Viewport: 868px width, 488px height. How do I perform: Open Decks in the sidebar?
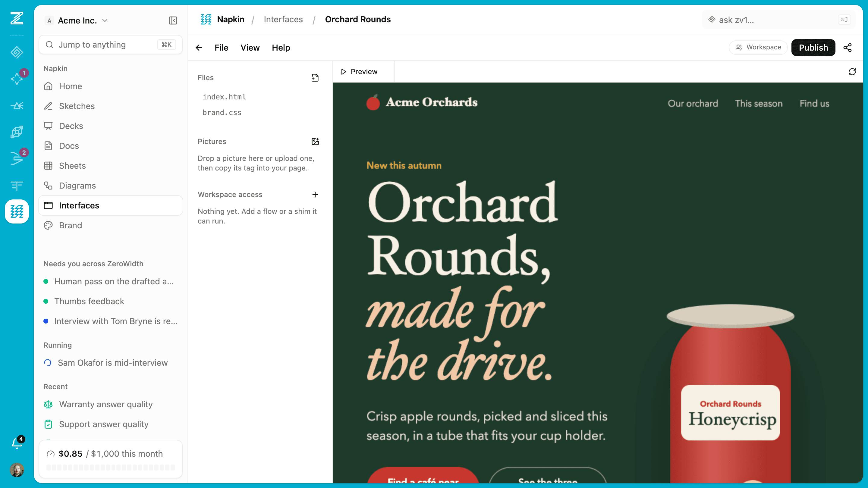tap(111, 126)
